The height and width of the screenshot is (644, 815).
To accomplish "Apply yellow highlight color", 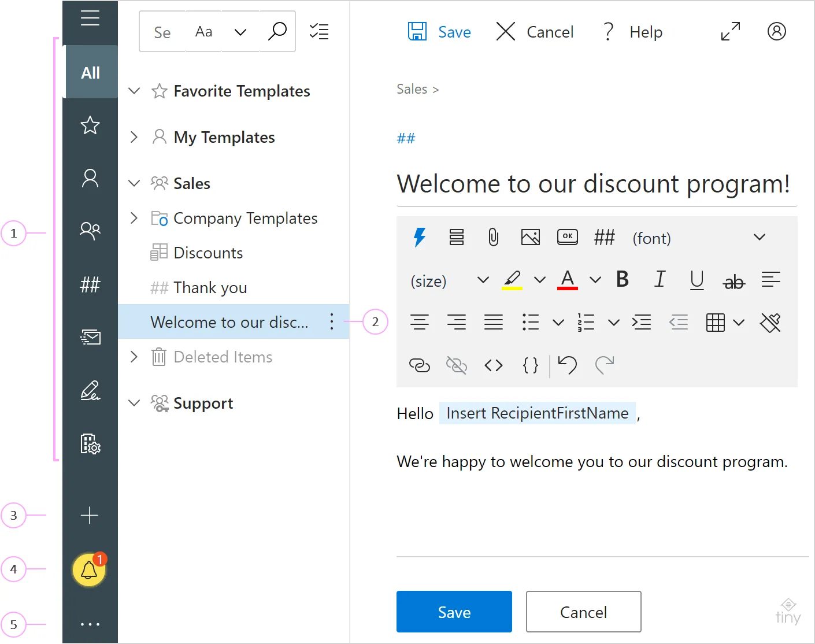I will [x=512, y=280].
